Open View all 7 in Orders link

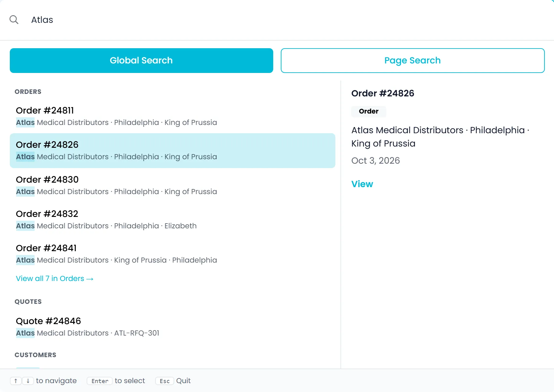[55, 278]
